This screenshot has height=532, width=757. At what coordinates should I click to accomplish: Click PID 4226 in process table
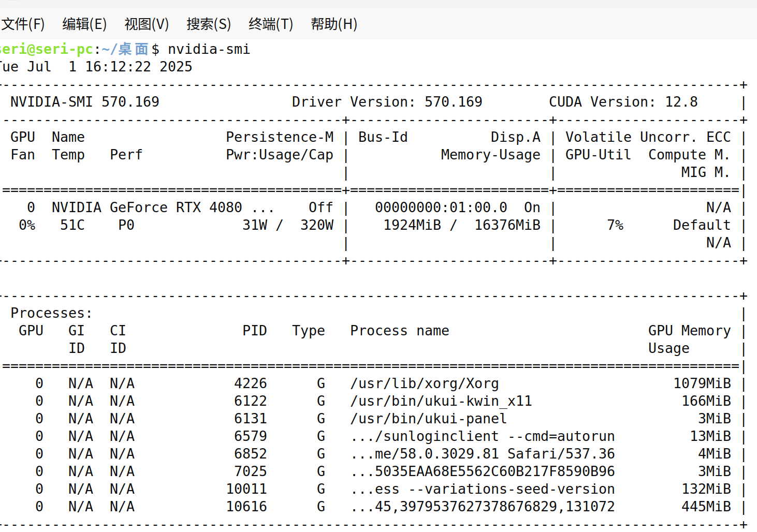tap(251, 383)
